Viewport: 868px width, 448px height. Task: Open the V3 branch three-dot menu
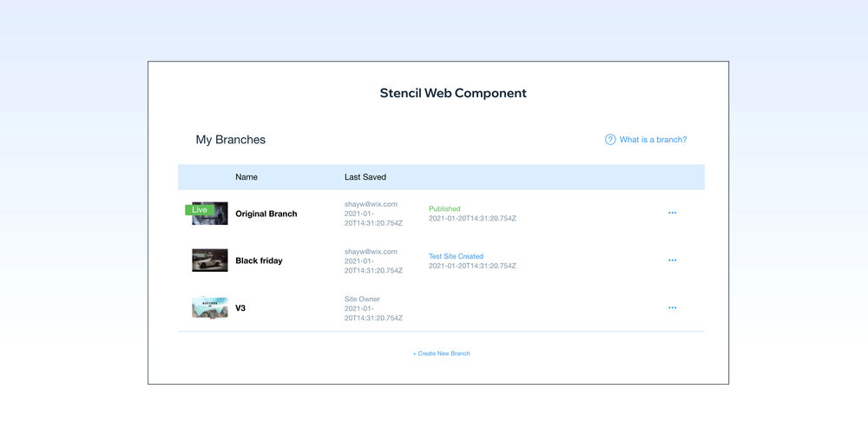pyautogui.click(x=672, y=308)
